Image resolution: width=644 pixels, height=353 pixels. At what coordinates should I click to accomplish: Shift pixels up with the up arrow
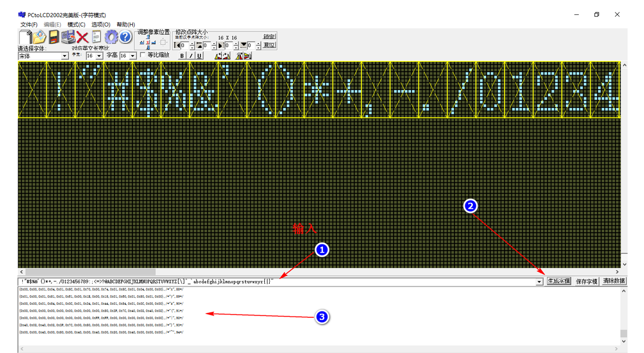click(148, 37)
